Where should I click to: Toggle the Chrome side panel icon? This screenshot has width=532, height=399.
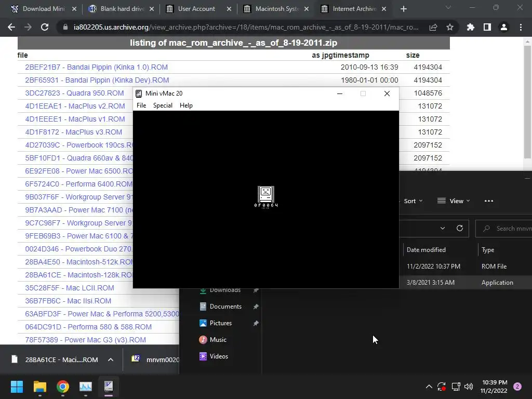[487, 27]
